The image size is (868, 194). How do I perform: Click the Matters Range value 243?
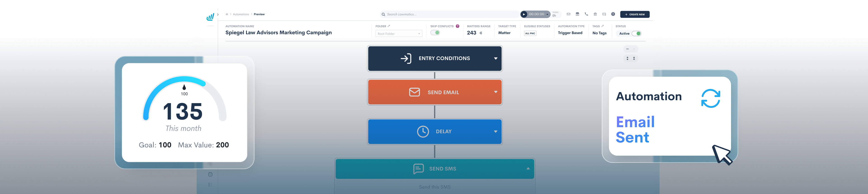point(471,33)
